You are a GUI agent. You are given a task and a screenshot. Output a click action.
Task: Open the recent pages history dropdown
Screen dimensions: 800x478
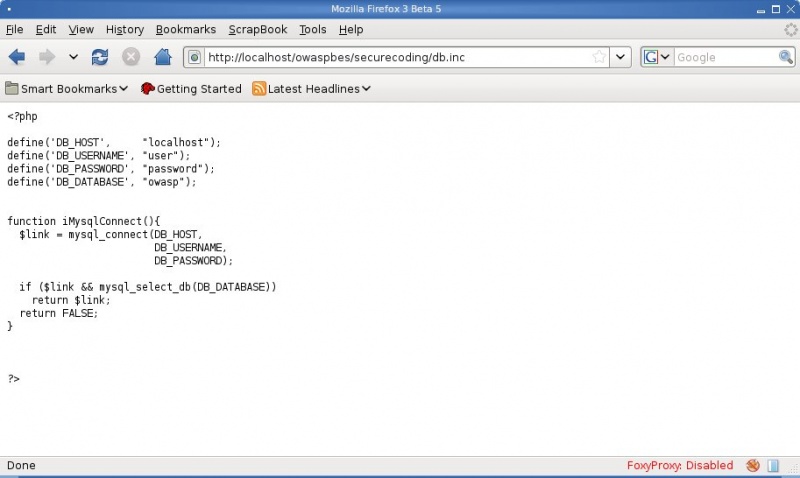[73, 57]
